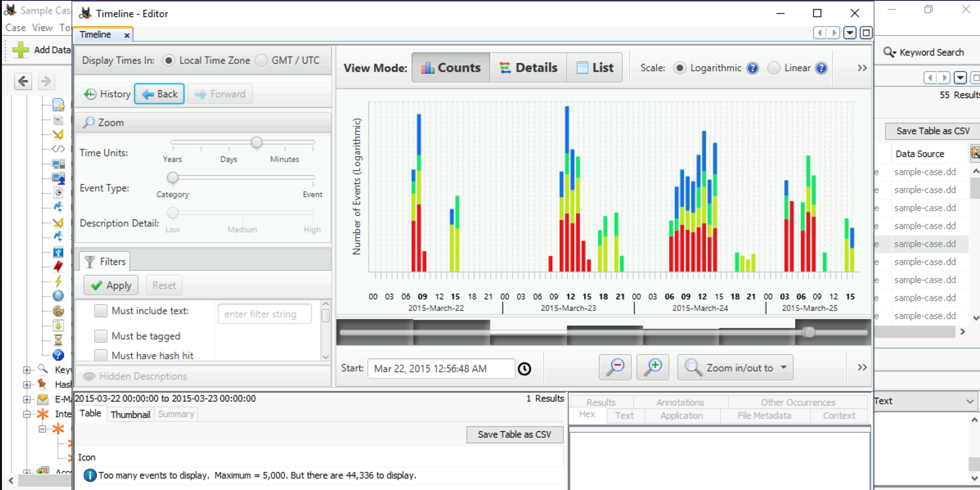Switch to Details view mode

click(x=528, y=68)
